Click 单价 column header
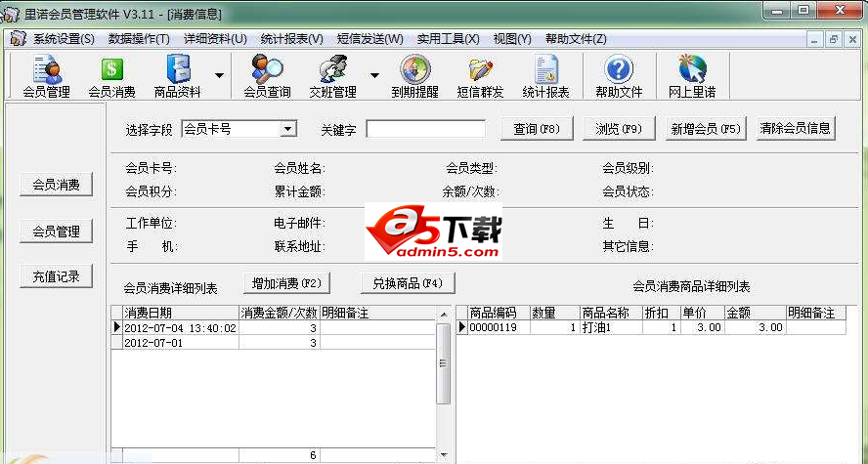The image size is (868, 464). 703,313
